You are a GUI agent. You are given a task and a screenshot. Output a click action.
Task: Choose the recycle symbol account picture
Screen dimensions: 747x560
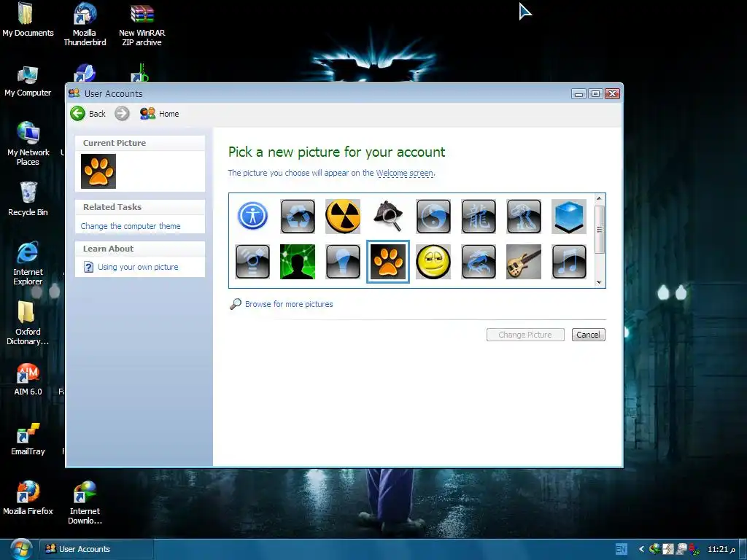tap(298, 216)
